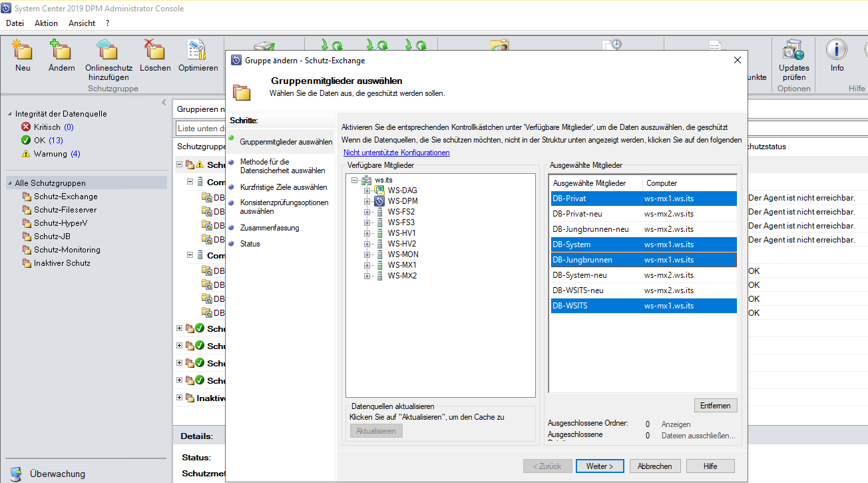The height and width of the screenshot is (483, 868).
Task: Click the Weiter button
Action: 599,466
